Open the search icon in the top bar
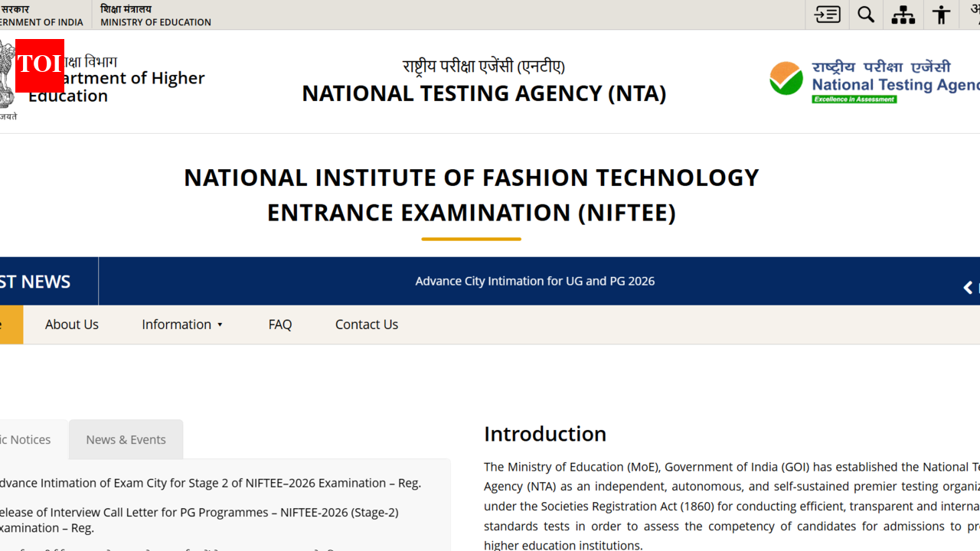 tap(865, 15)
